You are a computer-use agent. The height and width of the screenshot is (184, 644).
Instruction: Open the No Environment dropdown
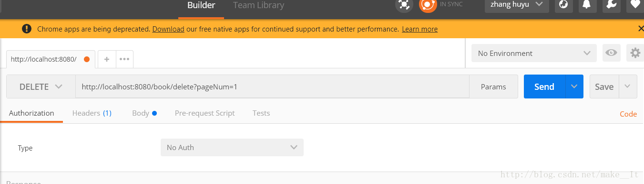tap(534, 53)
